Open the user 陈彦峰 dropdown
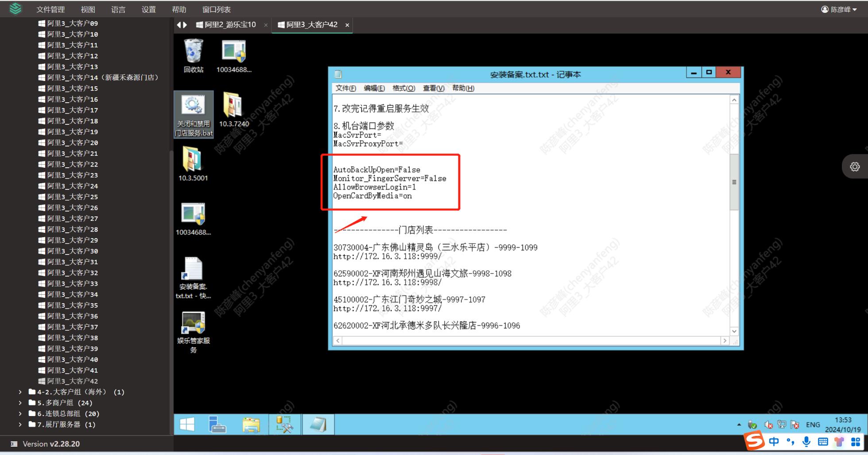 (839, 9)
